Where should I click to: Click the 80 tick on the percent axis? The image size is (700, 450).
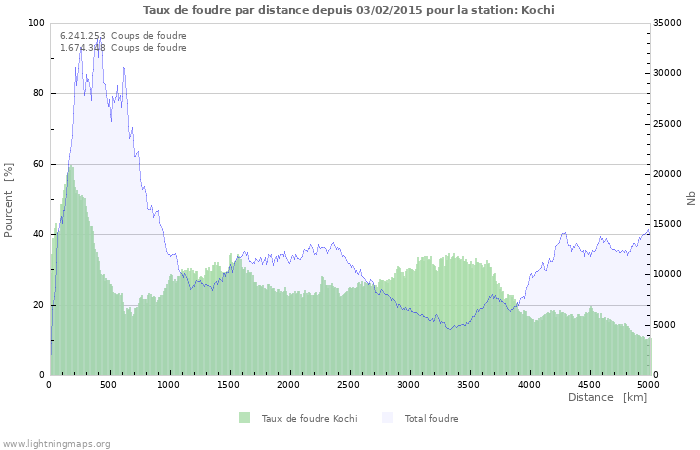pos(38,93)
